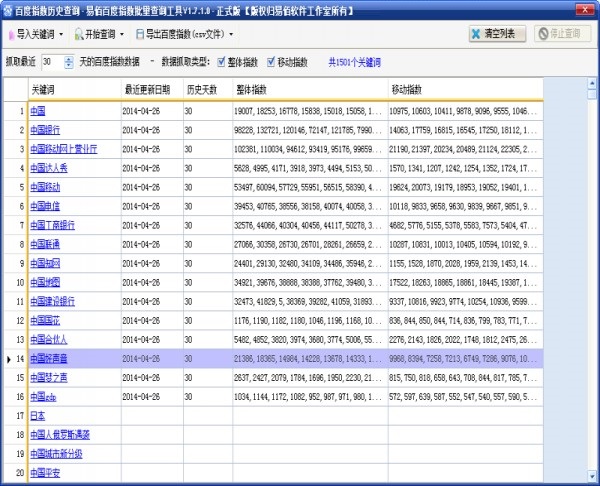Click the app icon in title bar
600x486 pixels.
click(8, 8)
